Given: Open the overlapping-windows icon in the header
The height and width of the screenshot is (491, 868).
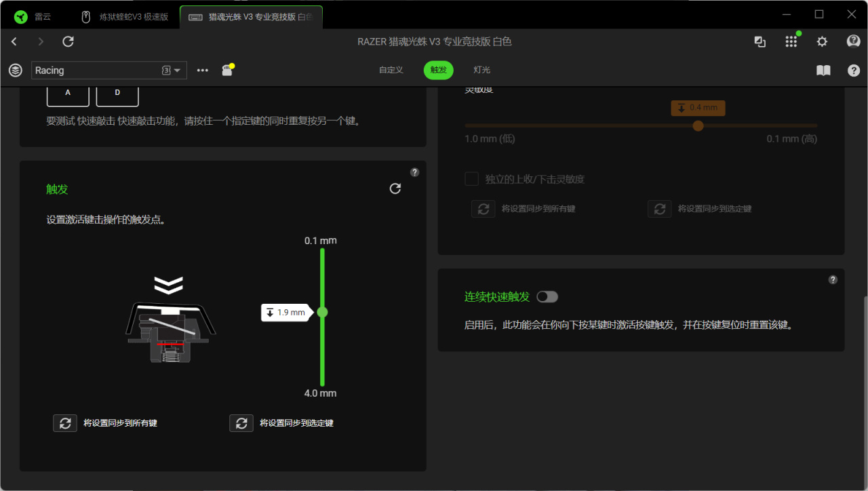Looking at the screenshot, I should pyautogui.click(x=760, y=42).
